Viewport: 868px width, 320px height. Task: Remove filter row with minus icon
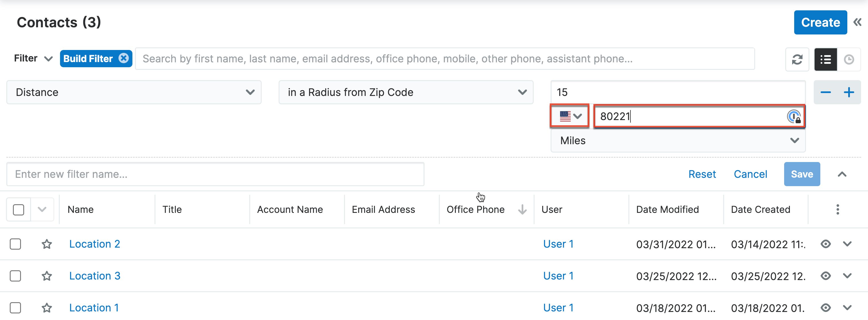tap(825, 92)
